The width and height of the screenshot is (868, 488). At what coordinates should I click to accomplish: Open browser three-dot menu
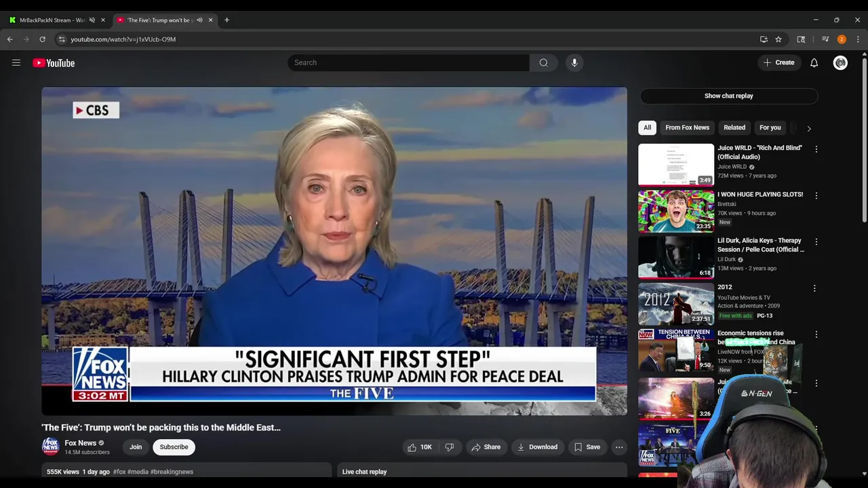858,39
